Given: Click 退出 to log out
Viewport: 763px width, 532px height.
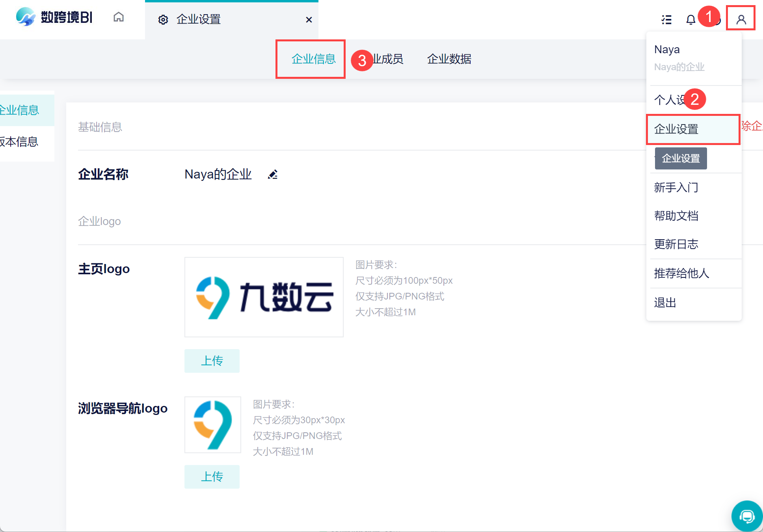Looking at the screenshot, I should pos(665,303).
